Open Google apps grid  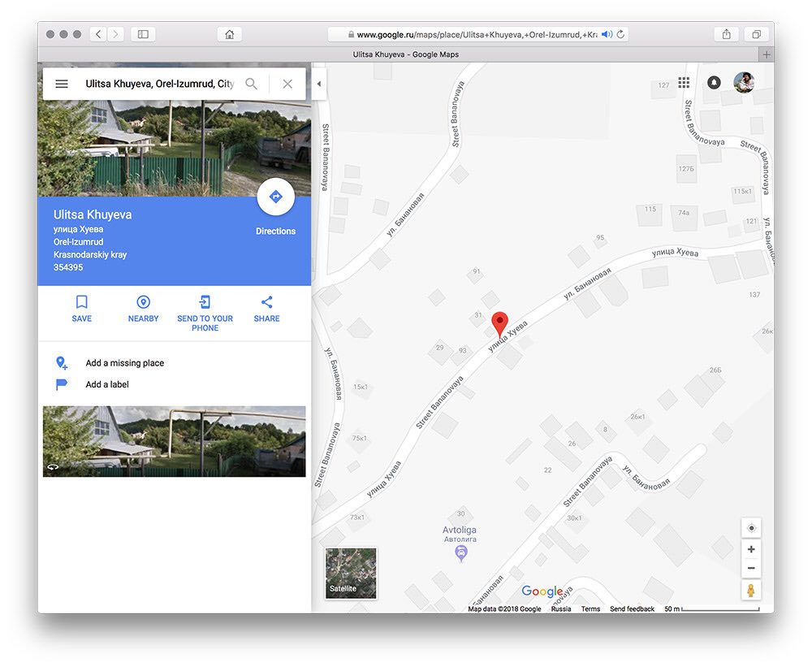point(684,82)
